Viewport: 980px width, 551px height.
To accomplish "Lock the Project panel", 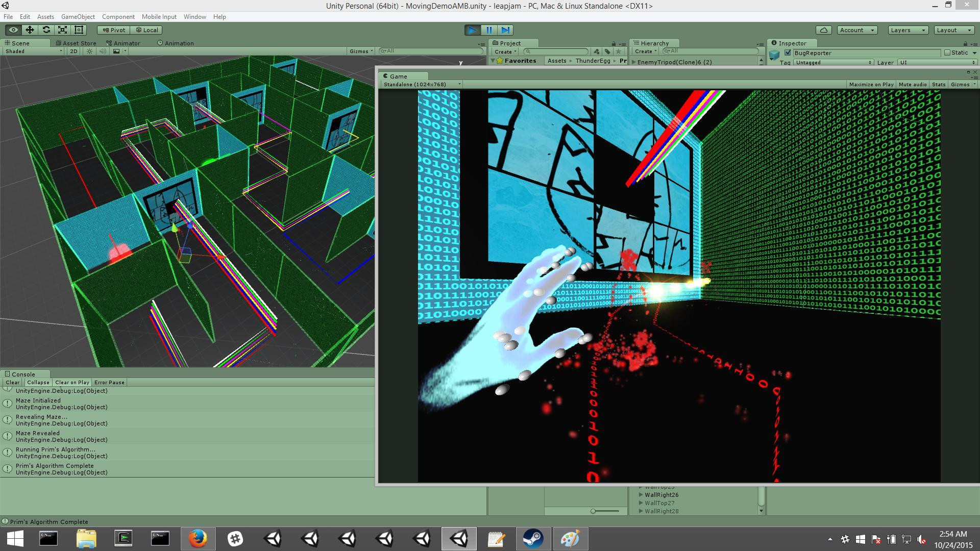I will (614, 44).
